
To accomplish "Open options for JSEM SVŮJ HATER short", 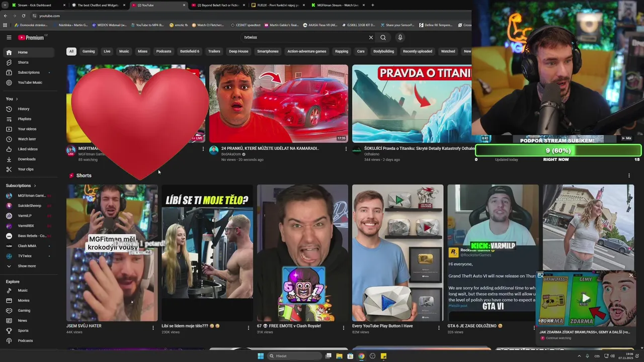I will 153,327.
